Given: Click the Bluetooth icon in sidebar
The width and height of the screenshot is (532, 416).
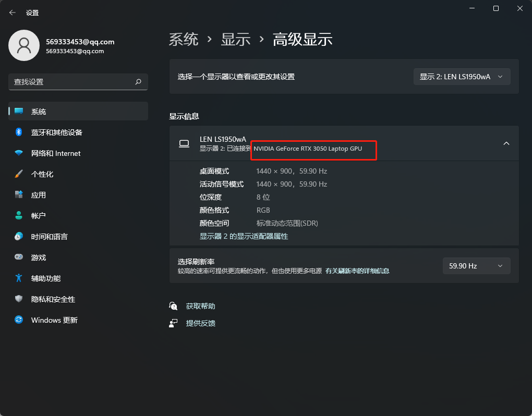Looking at the screenshot, I should [x=19, y=132].
